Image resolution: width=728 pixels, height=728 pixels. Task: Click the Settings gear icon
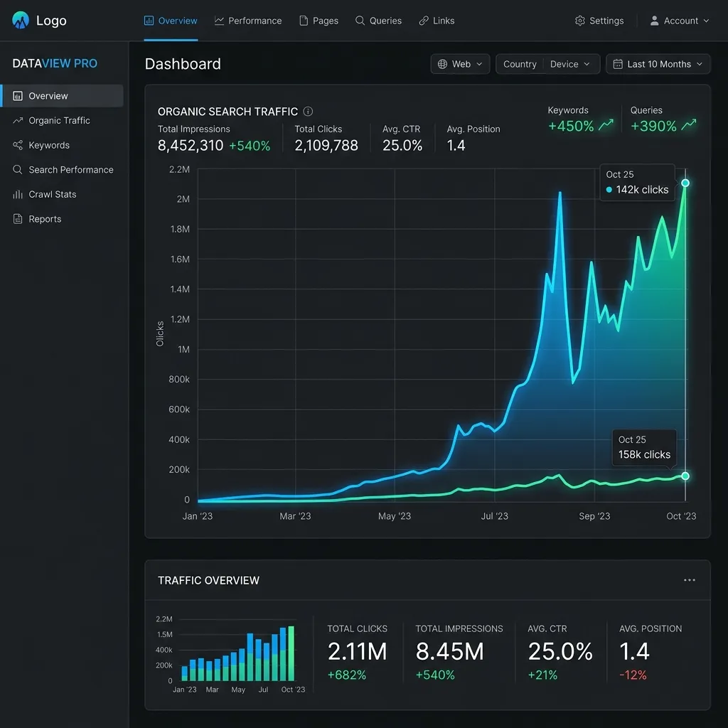pos(580,21)
